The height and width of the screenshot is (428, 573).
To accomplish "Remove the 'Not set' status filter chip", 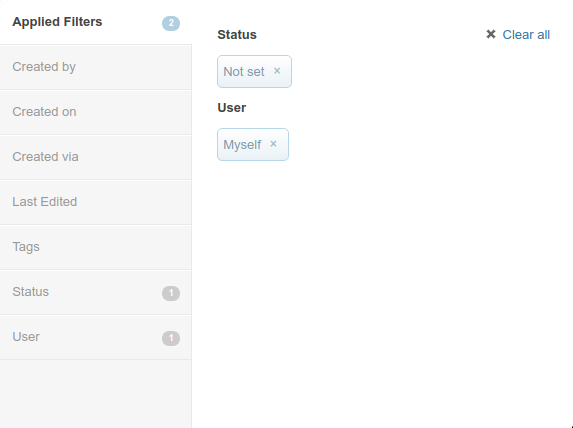I will [277, 71].
